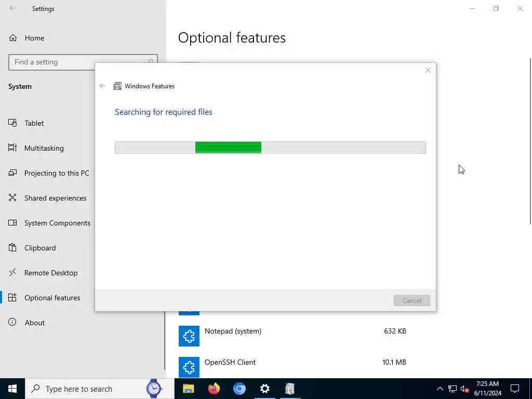Click the System section heading
Viewport: 532px width, 399px height.
[x=20, y=87]
